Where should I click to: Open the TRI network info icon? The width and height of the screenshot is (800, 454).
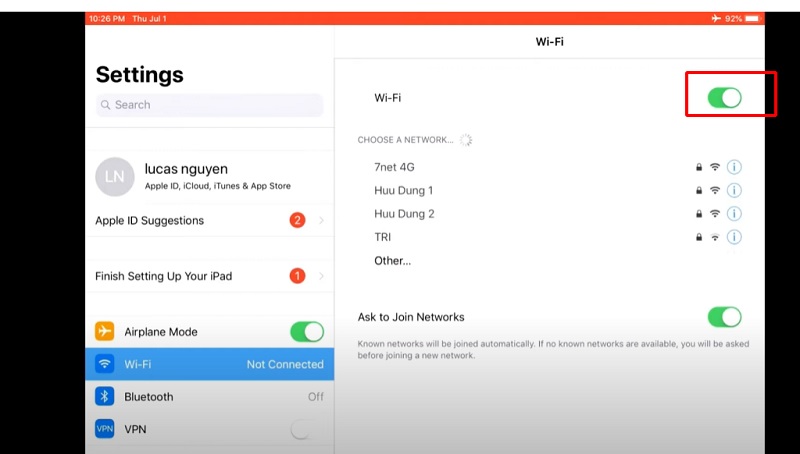coord(734,237)
